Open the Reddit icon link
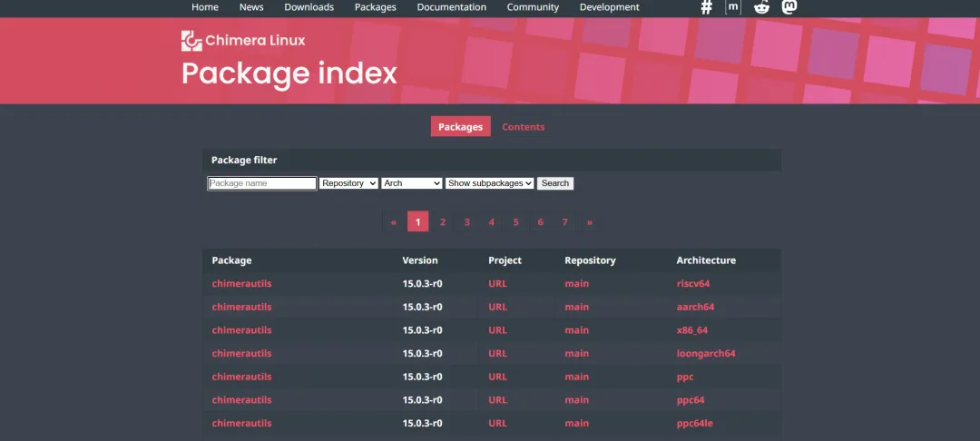The width and height of the screenshot is (980, 441). coord(761,7)
